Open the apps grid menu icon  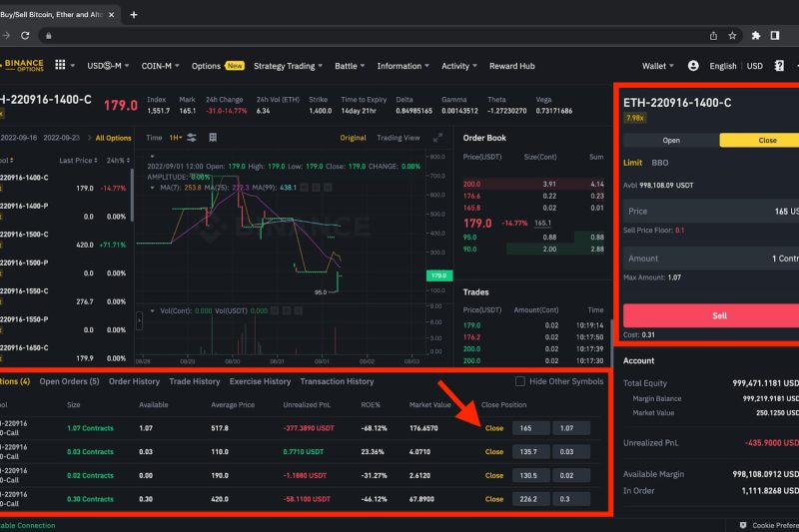click(60, 65)
